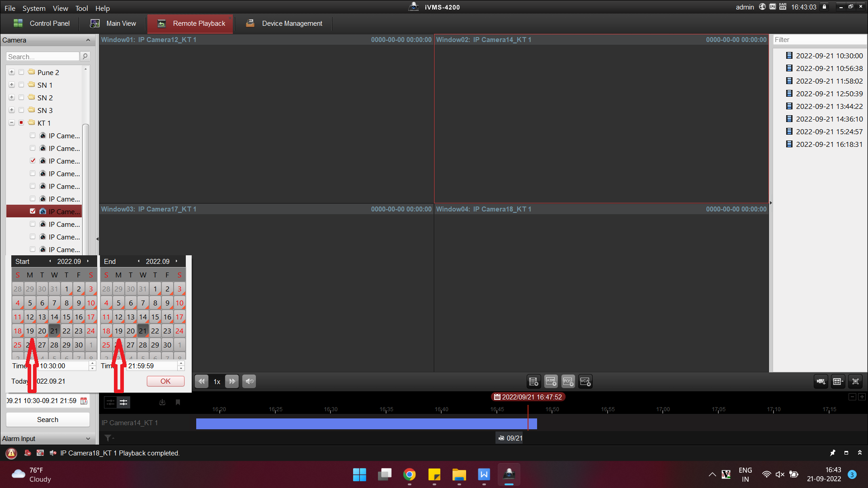868x488 pixels.
Task: Open the File menu
Action: point(10,8)
